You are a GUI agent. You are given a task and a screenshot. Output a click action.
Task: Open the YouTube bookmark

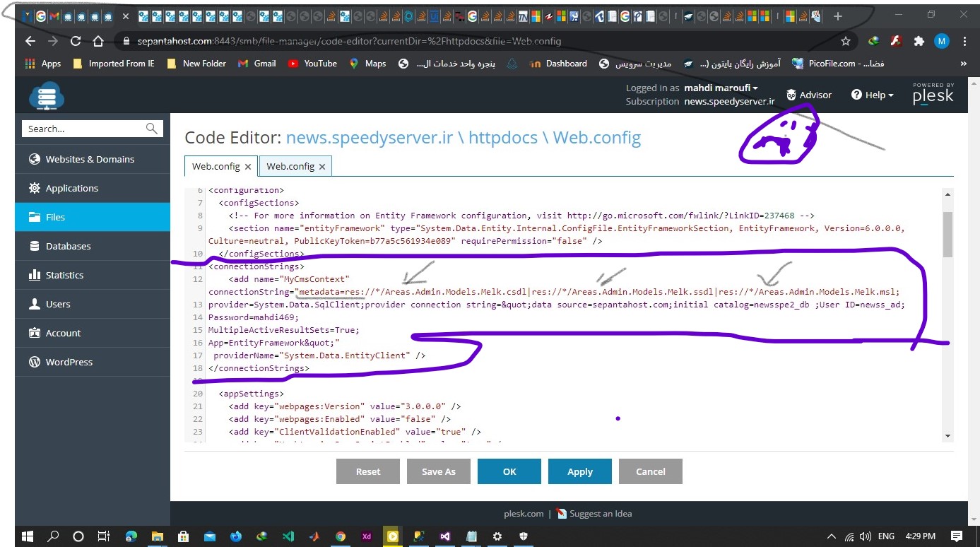[x=312, y=64]
